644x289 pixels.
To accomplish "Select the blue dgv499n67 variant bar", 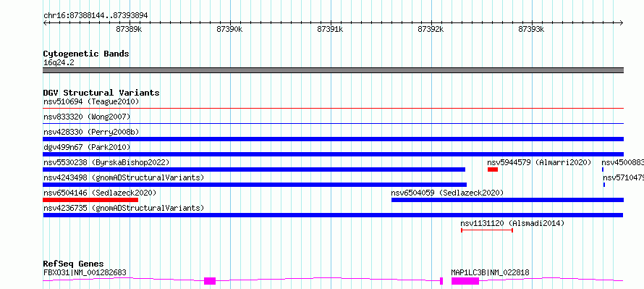I will 333,154.
